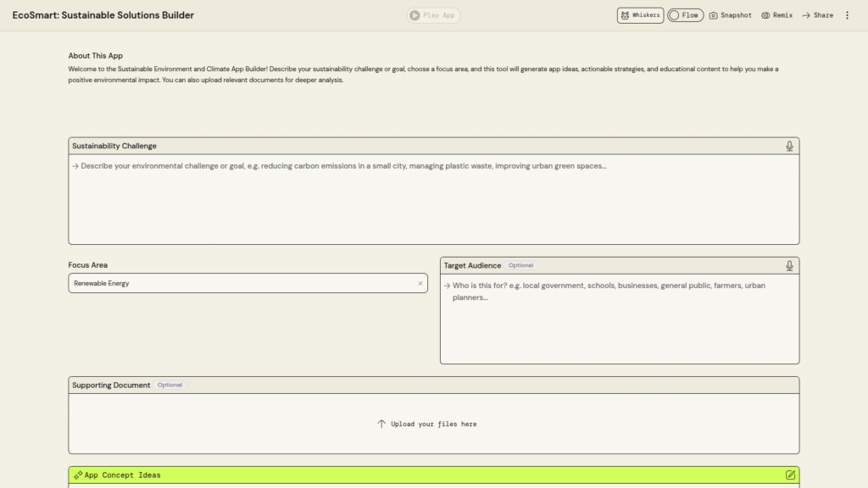Viewport: 868px width, 488px height.
Task: Open the edit icon on App Concept Ideas
Action: pos(790,475)
